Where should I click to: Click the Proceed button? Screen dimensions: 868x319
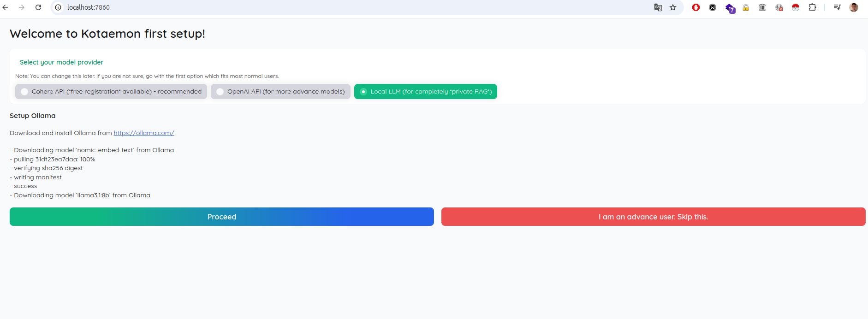click(222, 217)
